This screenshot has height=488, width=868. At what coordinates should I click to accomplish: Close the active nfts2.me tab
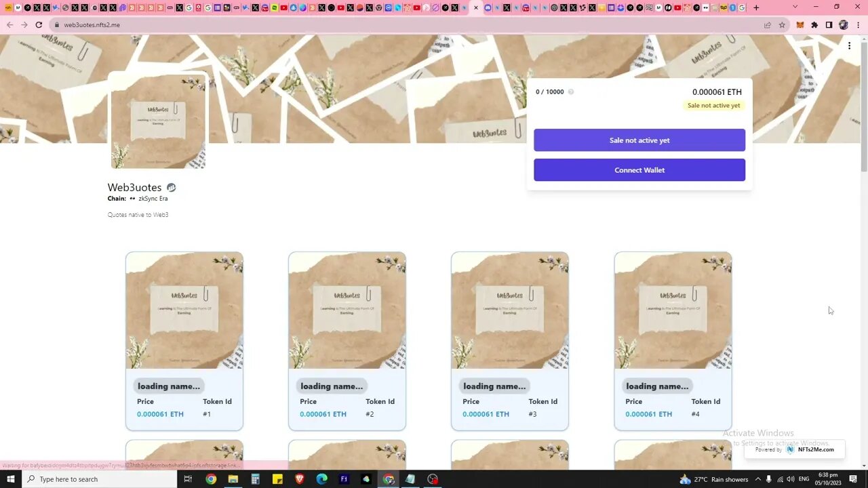[x=476, y=7]
